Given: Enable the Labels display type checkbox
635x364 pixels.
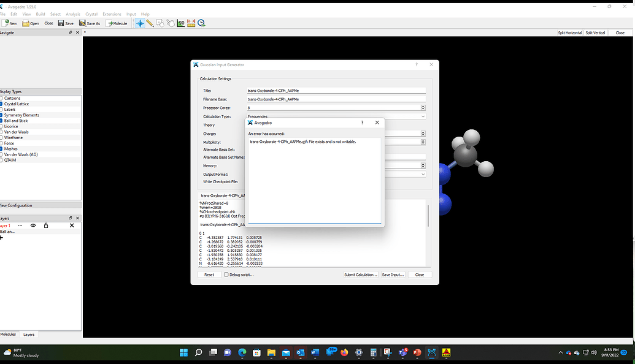Looking at the screenshot, I should click(2, 110).
